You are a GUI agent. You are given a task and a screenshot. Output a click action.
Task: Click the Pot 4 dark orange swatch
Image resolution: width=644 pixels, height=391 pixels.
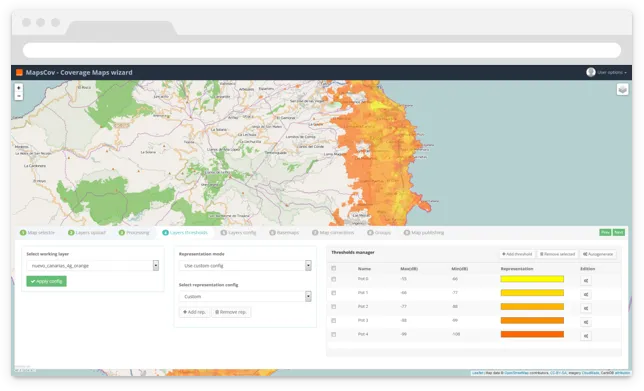pos(532,334)
